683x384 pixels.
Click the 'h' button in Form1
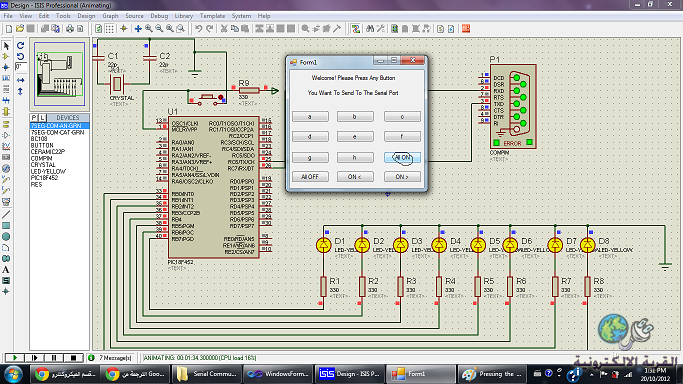[x=355, y=157]
